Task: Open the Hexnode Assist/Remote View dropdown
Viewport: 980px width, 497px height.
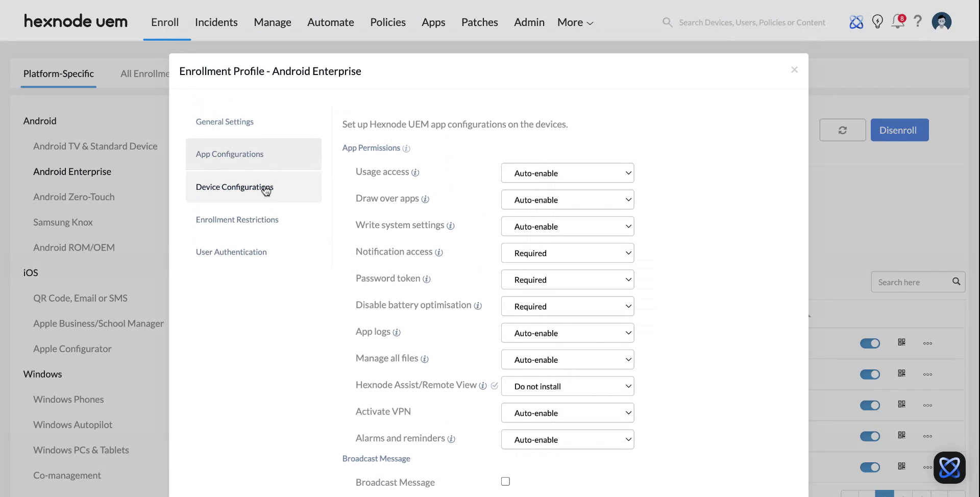Action: point(567,386)
